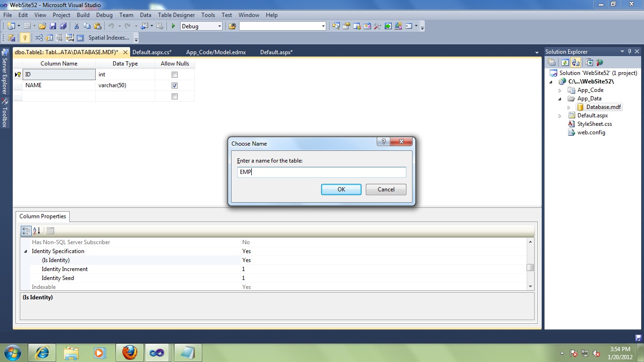This screenshot has height=362, width=644.
Task: Select the Generate Change Script icon
Action: 10,38
